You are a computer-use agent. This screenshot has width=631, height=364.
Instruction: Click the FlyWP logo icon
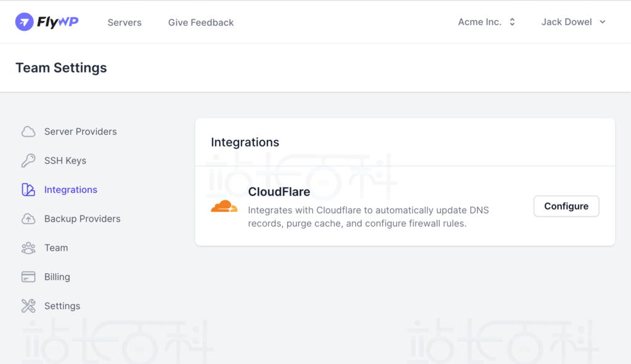[23, 22]
